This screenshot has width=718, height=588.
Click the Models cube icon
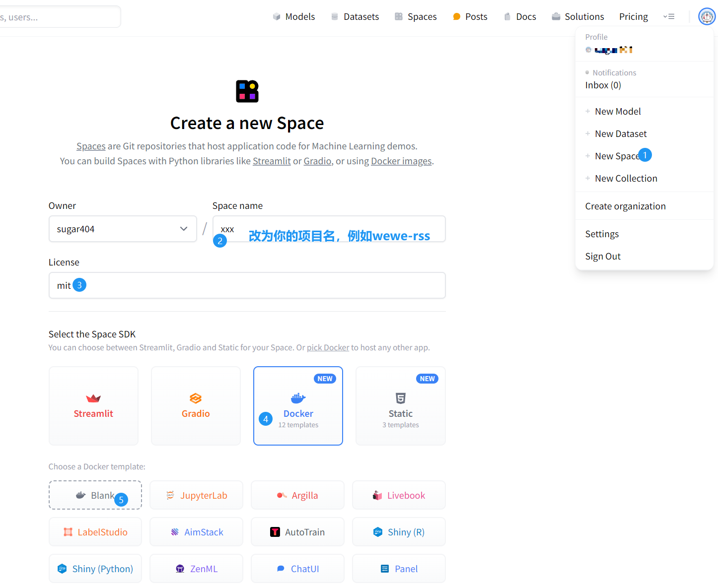(277, 17)
